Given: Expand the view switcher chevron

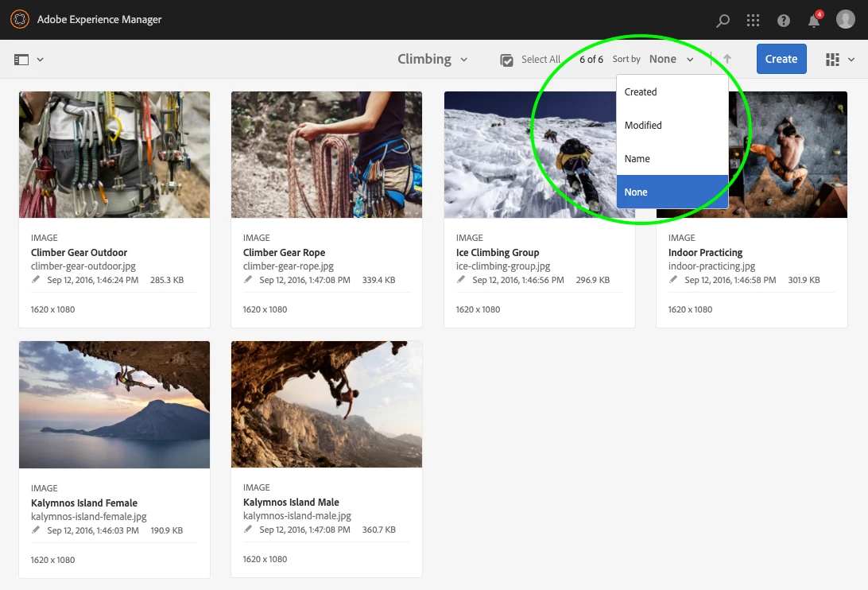Looking at the screenshot, I should pos(851,60).
